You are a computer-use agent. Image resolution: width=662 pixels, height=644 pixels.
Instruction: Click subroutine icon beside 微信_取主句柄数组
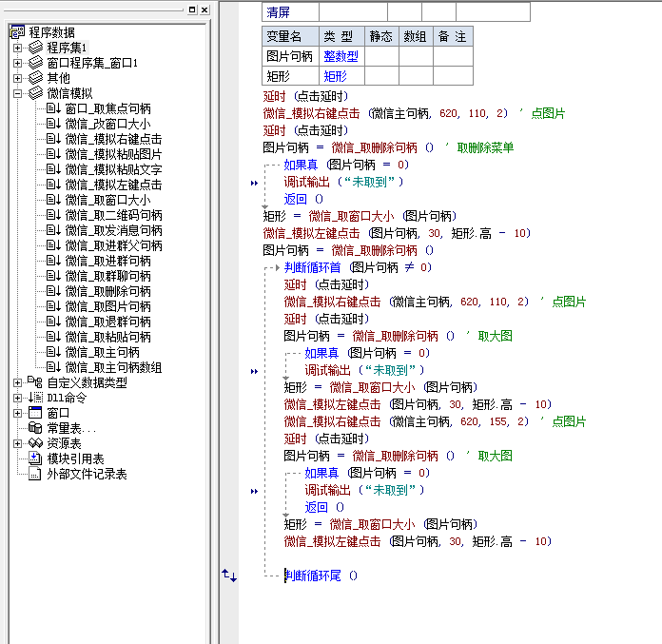pyautogui.click(x=53, y=367)
